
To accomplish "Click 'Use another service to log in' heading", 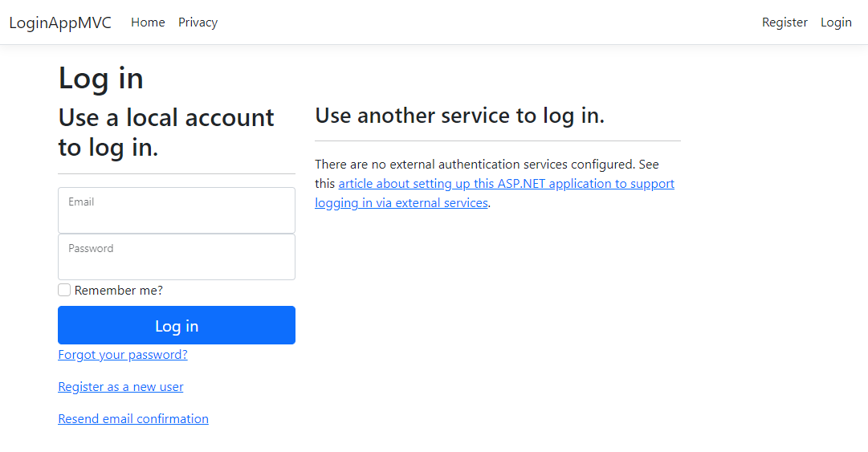I will (x=459, y=116).
